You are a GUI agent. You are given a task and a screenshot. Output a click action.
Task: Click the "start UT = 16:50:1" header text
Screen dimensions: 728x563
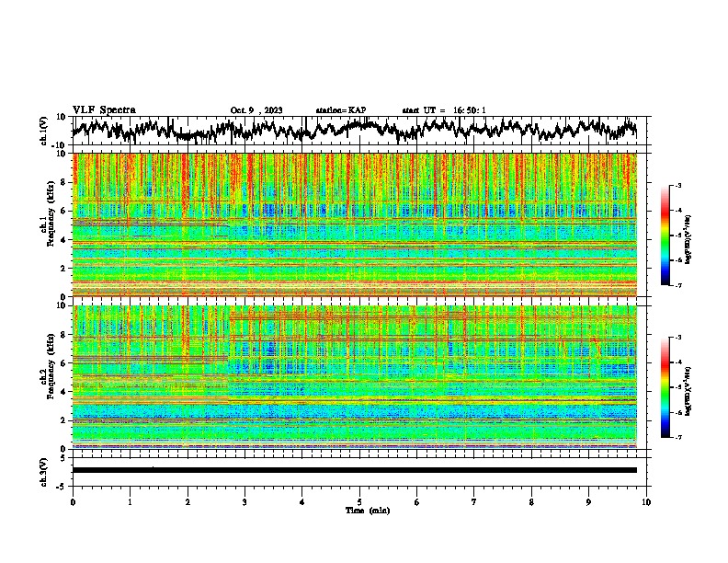click(x=444, y=110)
